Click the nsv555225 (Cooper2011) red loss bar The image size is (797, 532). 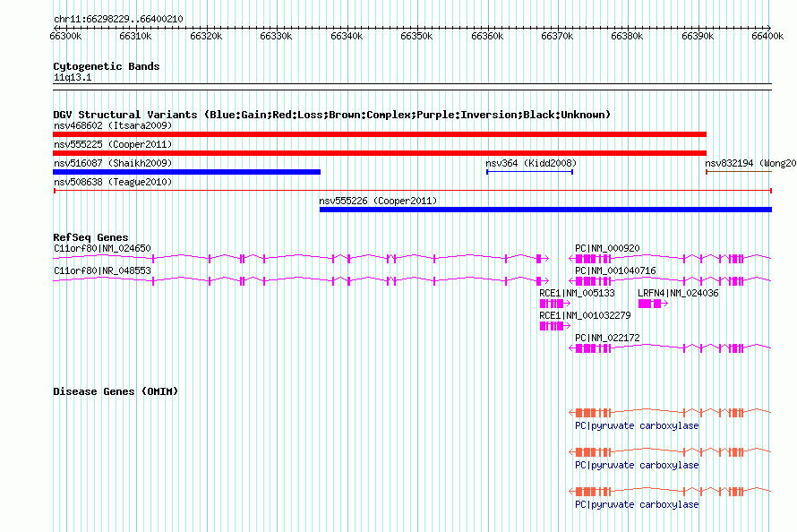[x=380, y=153]
